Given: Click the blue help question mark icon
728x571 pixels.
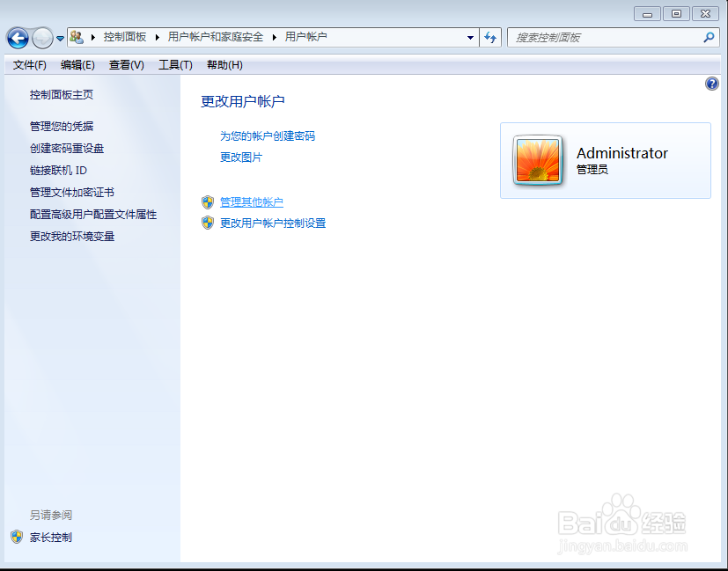Looking at the screenshot, I should pos(712,84).
